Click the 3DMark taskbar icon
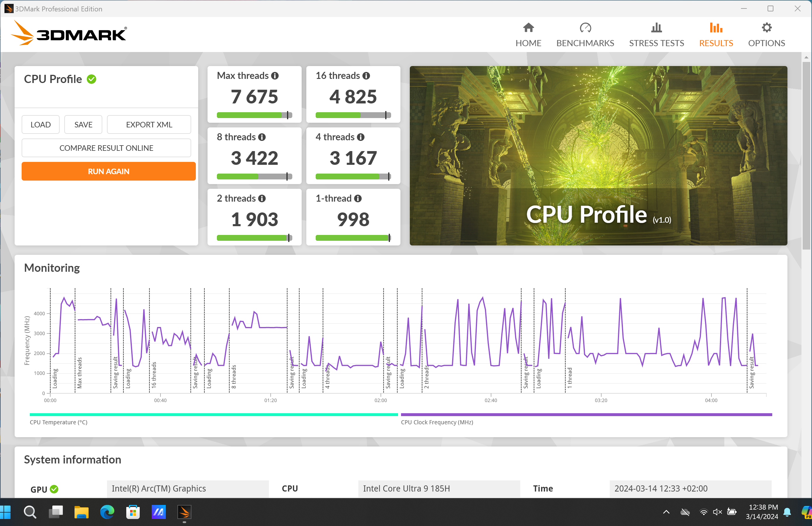 pos(184,512)
